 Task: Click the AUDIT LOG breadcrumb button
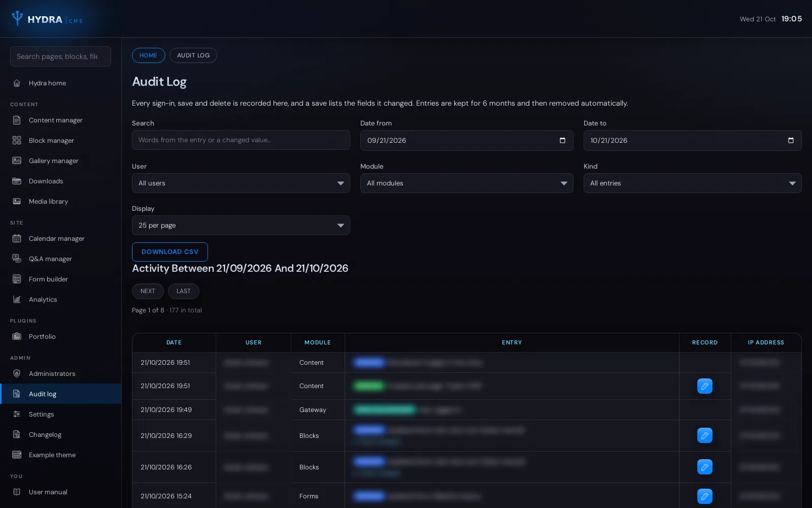[193, 55]
